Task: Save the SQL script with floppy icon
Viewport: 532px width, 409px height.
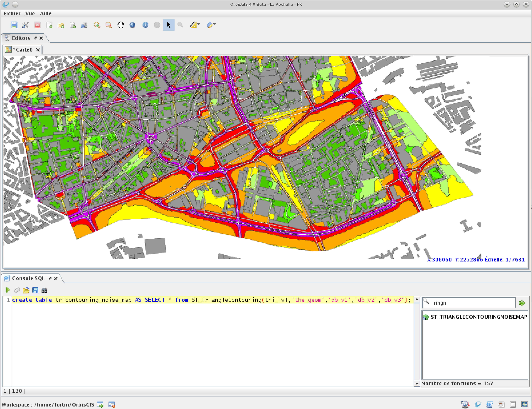Action: click(35, 290)
